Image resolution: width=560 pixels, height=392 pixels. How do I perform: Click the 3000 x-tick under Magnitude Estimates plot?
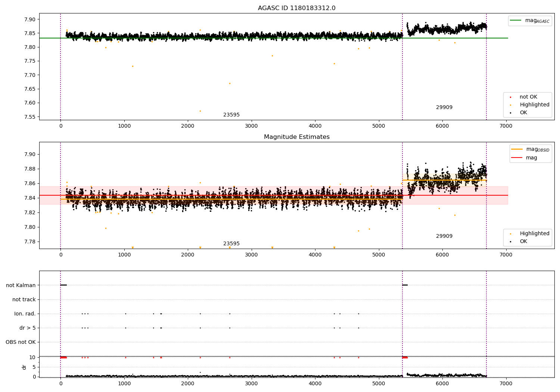click(251, 255)
